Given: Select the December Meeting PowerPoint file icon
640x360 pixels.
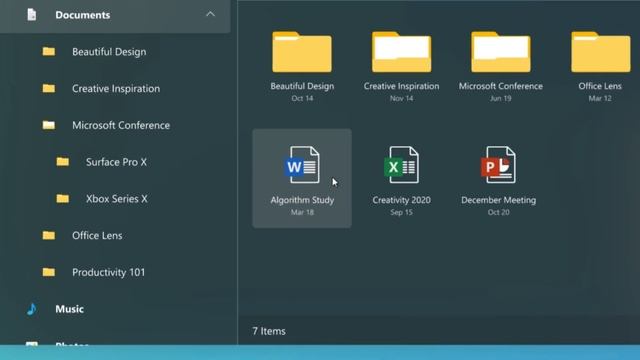Looking at the screenshot, I should point(498,164).
